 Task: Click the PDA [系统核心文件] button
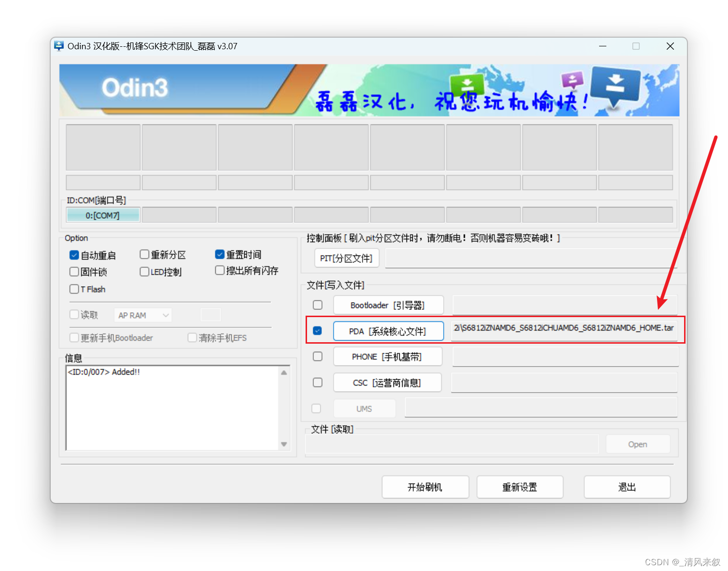(x=388, y=331)
